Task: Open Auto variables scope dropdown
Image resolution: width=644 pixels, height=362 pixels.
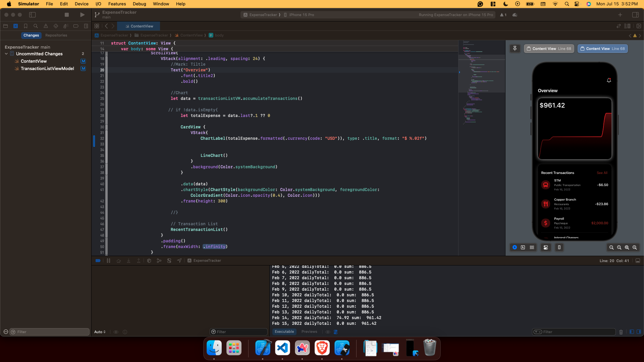Action: 100,332
